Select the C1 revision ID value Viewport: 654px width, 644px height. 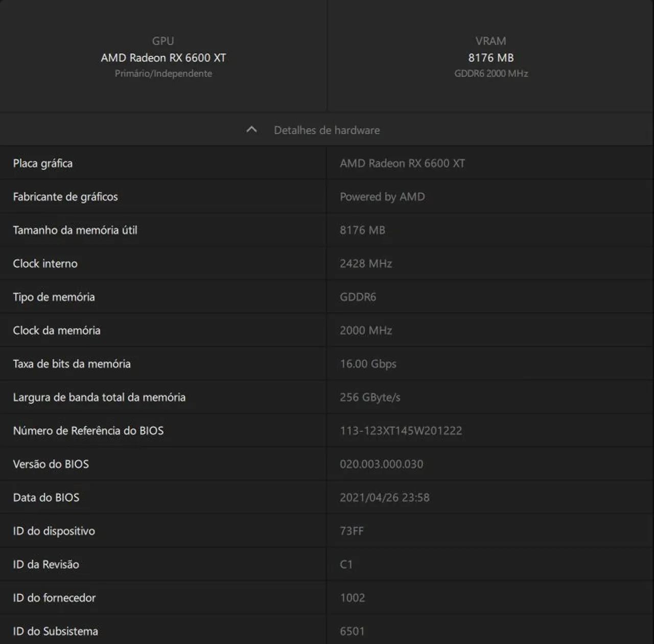(x=346, y=564)
